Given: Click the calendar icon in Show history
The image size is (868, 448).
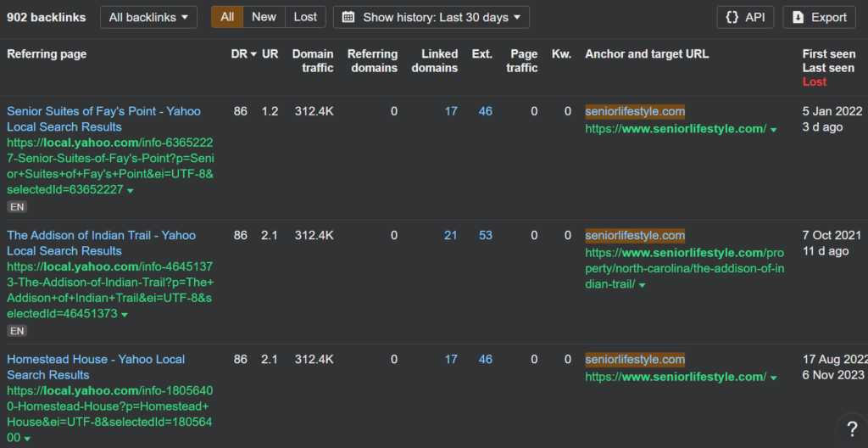Looking at the screenshot, I should (348, 17).
